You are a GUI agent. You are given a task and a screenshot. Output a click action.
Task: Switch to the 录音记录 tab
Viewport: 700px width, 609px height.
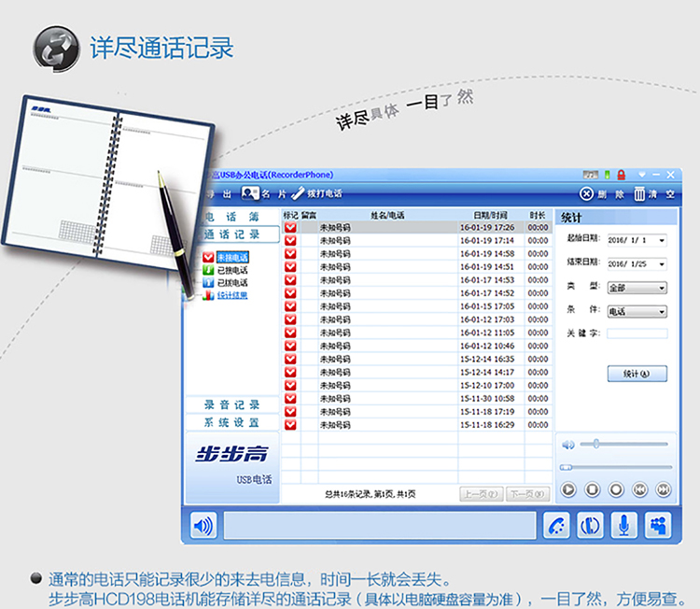(232, 404)
